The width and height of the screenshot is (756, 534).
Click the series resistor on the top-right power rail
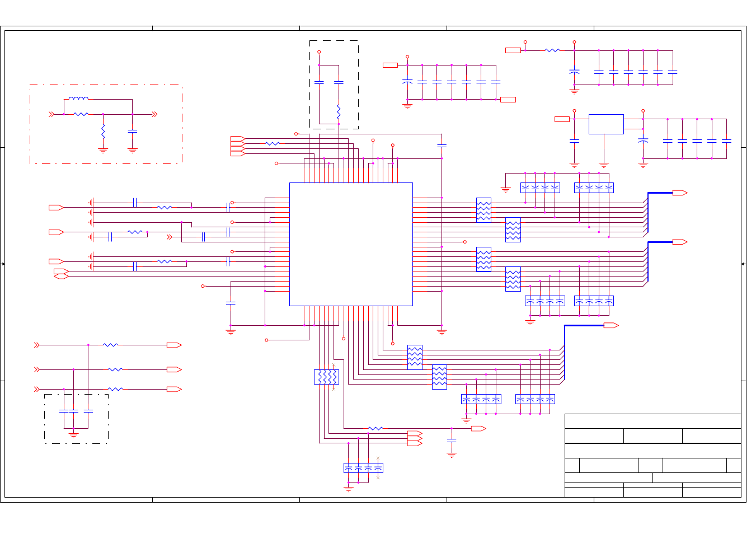[x=552, y=50]
